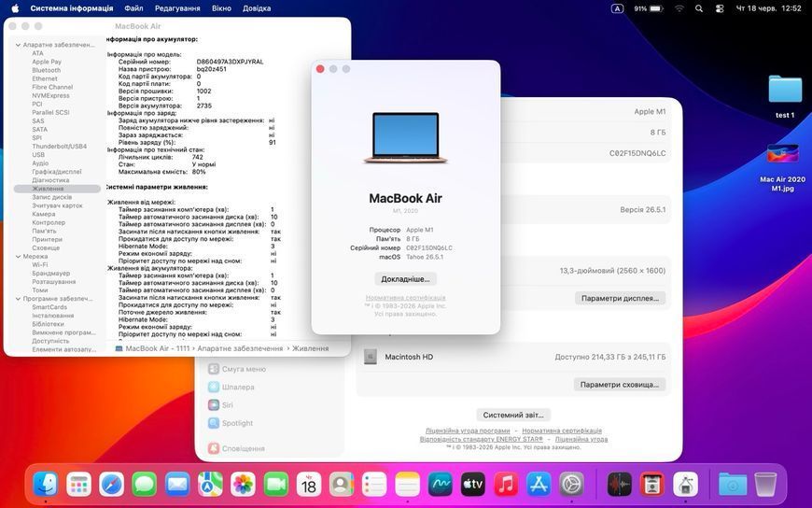This screenshot has width=812, height=508.
Task: Launch Photo Booth from dock
Action: (652, 486)
